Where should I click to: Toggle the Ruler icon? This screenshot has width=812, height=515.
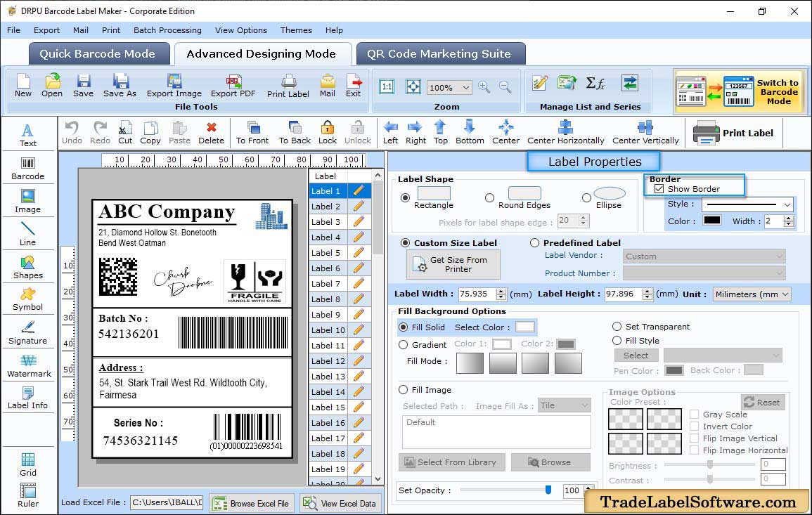point(28,495)
